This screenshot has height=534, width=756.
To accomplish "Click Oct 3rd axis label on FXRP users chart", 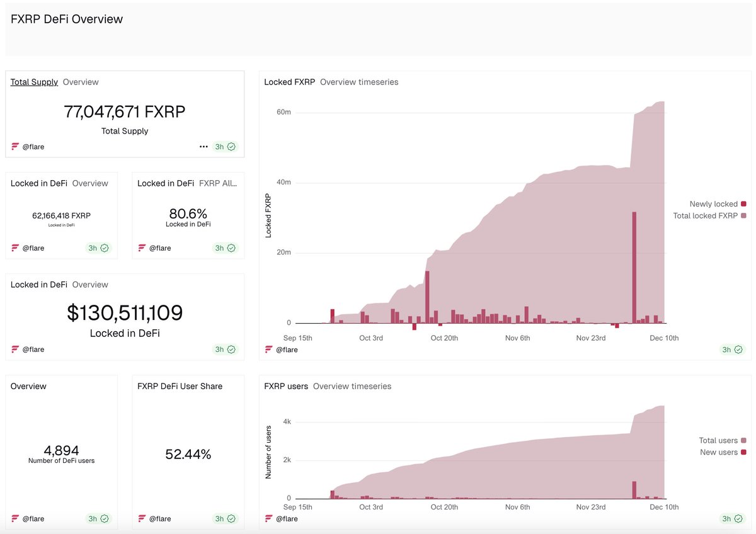I will [x=370, y=508].
